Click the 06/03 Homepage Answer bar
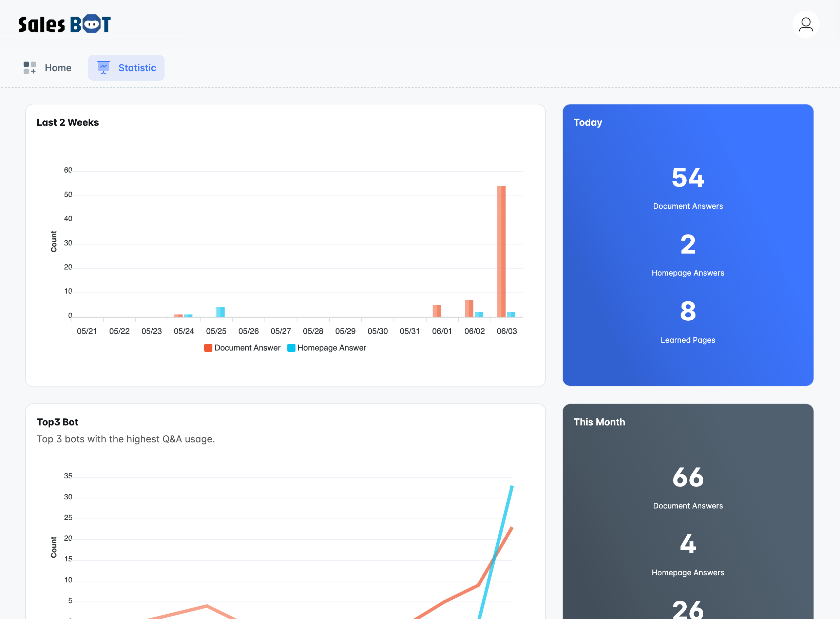This screenshot has width=840, height=619. click(x=511, y=314)
